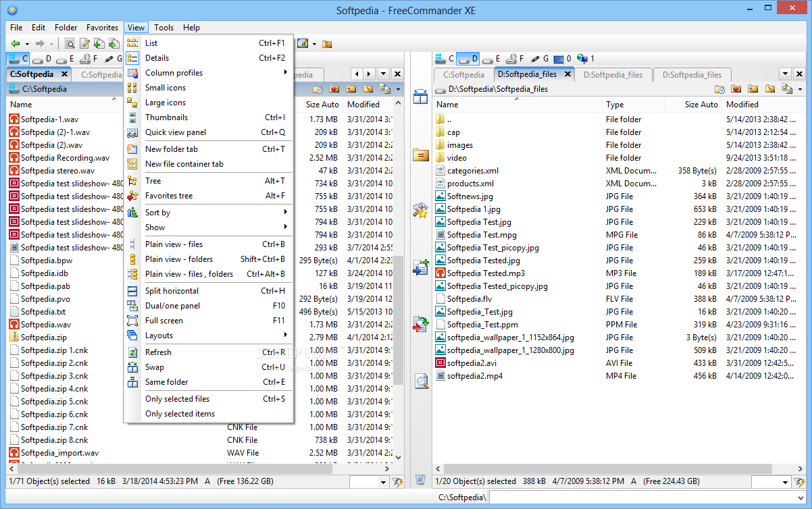The height and width of the screenshot is (509, 812).
Task: Select USB drive G in right panel
Action: click(538, 59)
